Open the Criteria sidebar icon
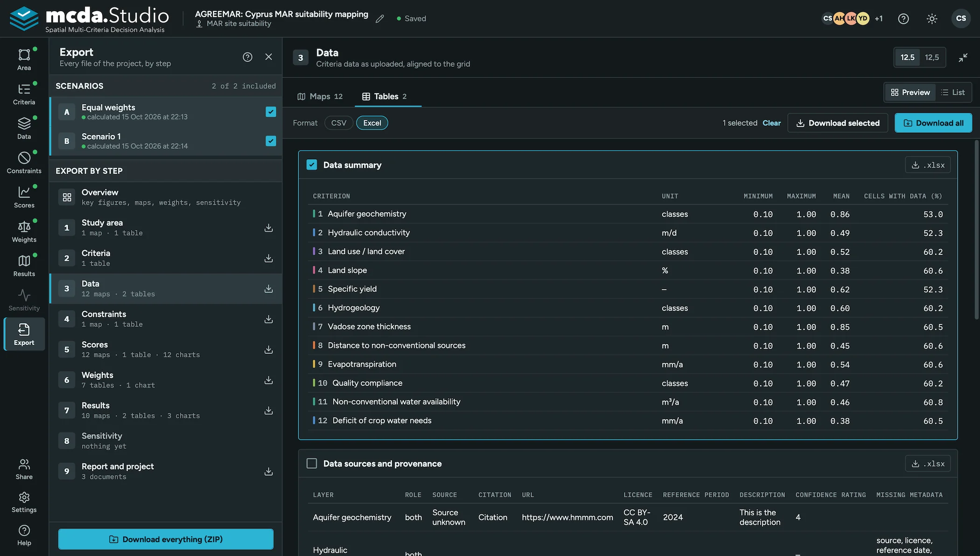This screenshot has width=980, height=556. pos(24,94)
